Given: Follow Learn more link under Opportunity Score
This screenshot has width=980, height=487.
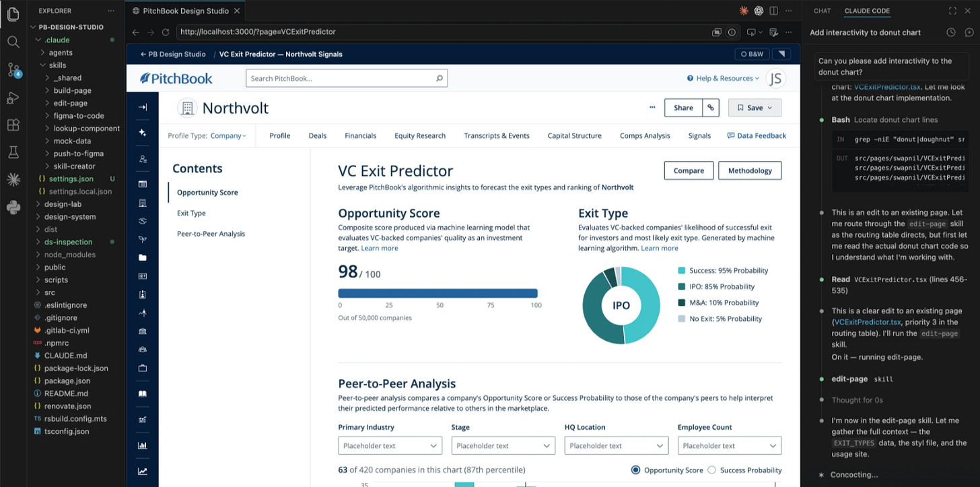Looking at the screenshot, I should (x=380, y=248).
